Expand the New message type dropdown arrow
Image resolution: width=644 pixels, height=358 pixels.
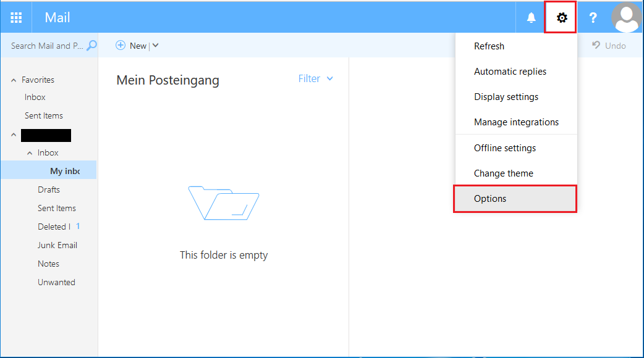155,45
